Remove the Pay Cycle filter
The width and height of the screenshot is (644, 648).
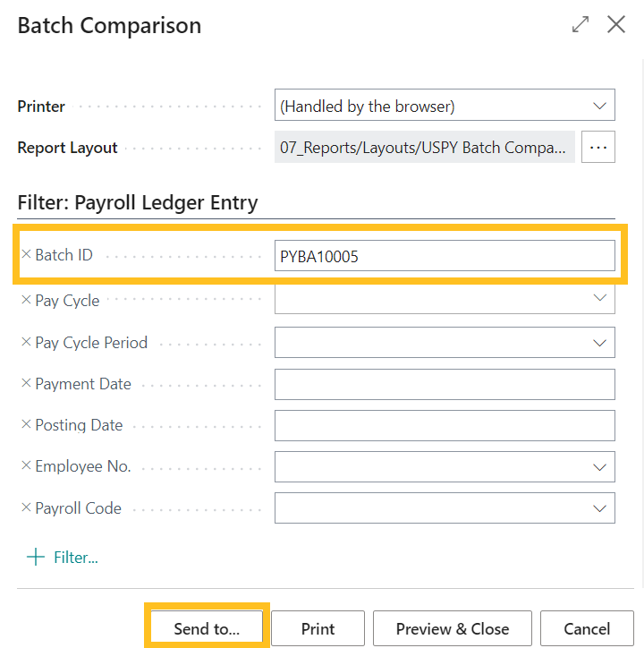pos(26,301)
